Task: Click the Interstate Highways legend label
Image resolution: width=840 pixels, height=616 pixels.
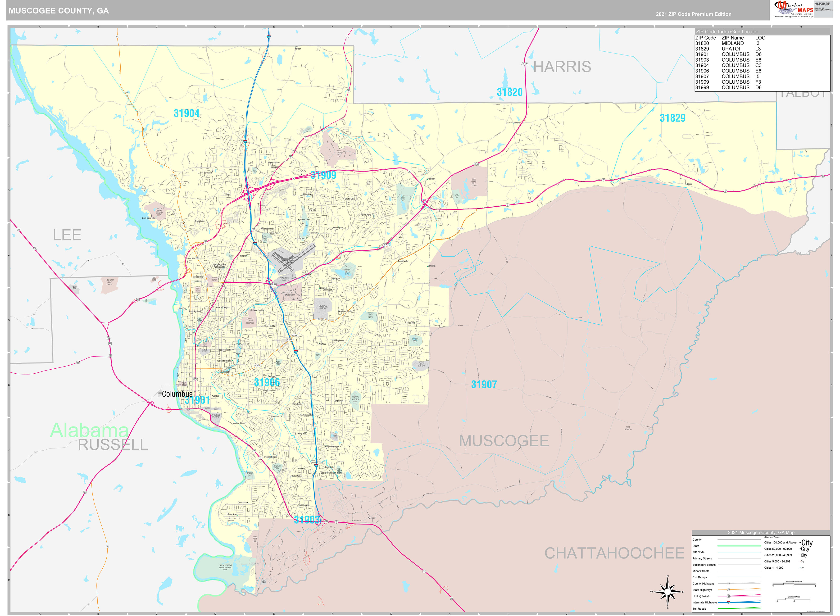Action: coord(705,602)
